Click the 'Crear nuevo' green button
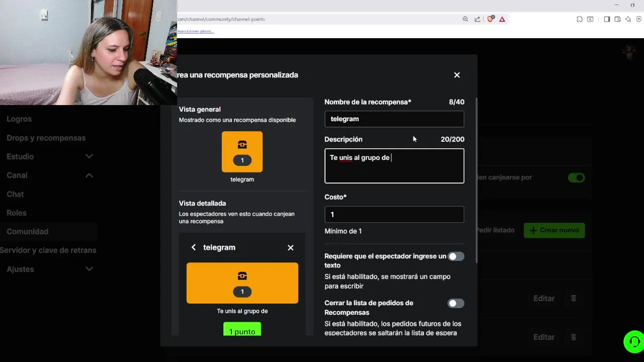644x362 pixels. (x=554, y=230)
